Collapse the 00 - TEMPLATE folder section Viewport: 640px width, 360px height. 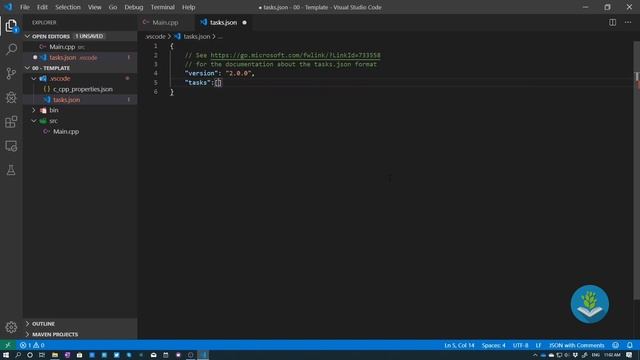[x=27, y=68]
